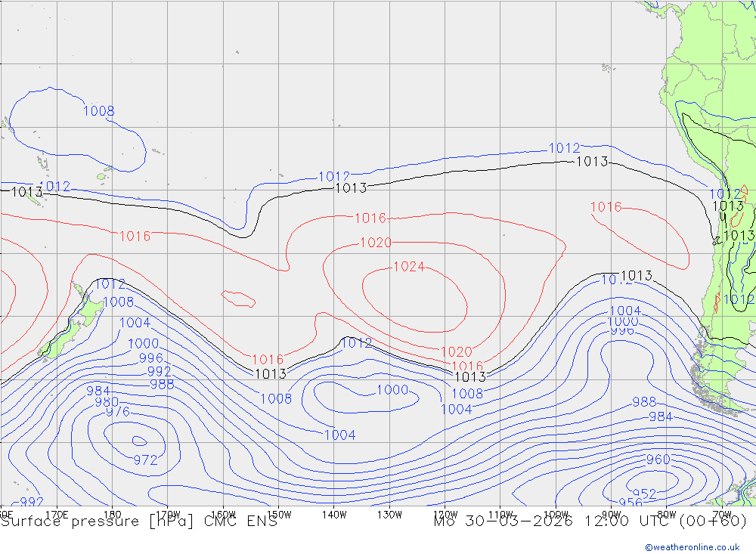Click the 976 isobar label

117,412
